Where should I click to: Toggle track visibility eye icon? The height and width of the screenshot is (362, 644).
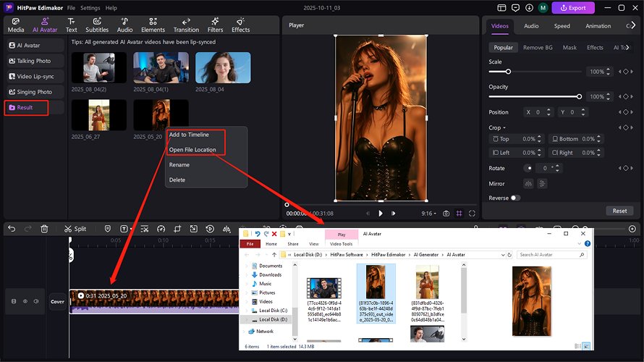(25, 301)
